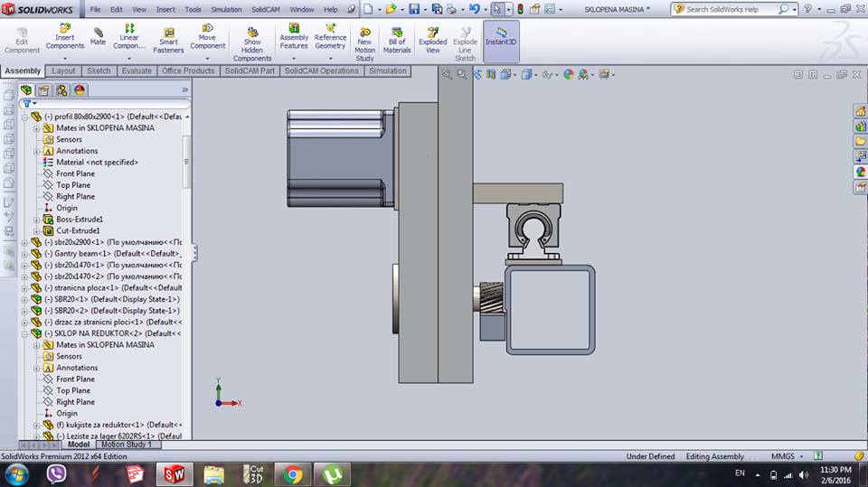Screen dimensions: 868x487
Task: Create an Exploded View
Action: [x=432, y=40]
